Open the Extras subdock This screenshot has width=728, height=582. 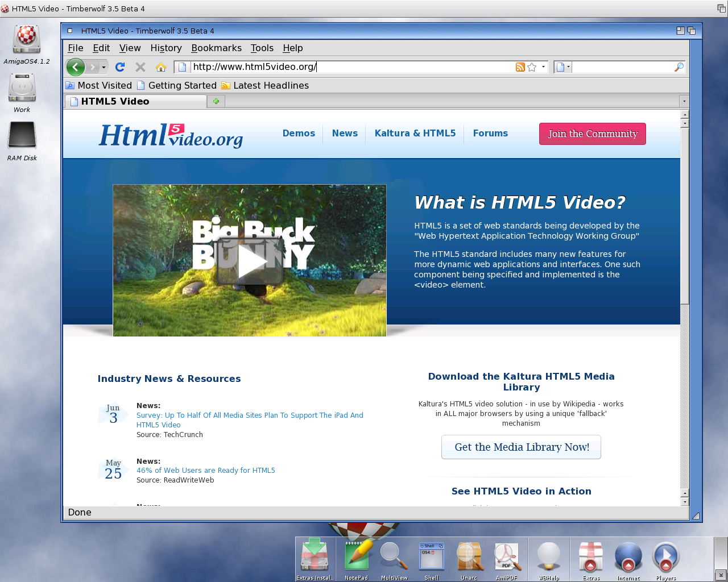591,560
